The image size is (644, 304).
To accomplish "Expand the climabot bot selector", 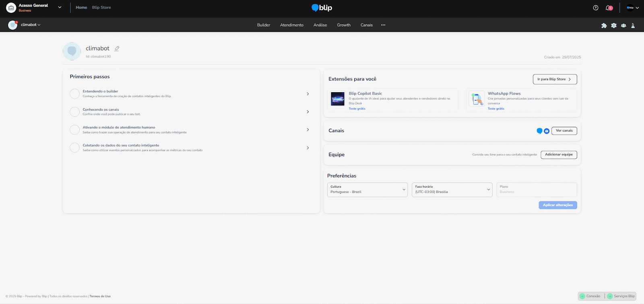I will [x=31, y=25].
